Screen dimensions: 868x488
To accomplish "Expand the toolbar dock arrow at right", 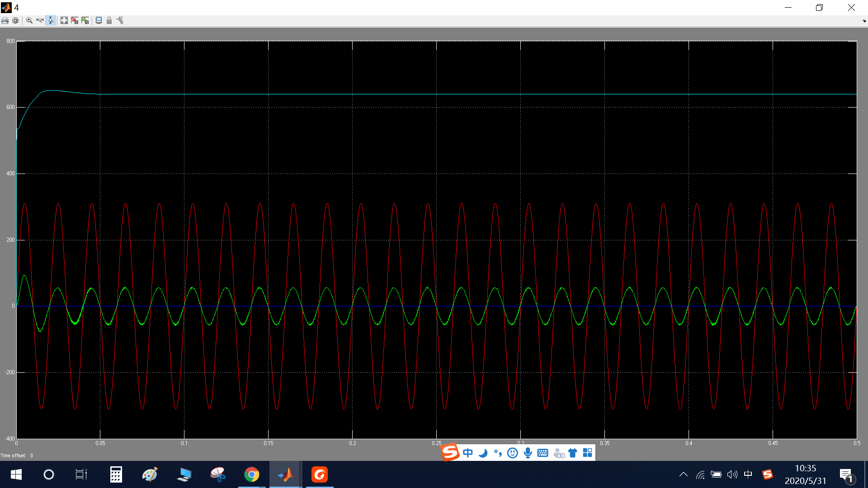I will [x=864, y=21].
